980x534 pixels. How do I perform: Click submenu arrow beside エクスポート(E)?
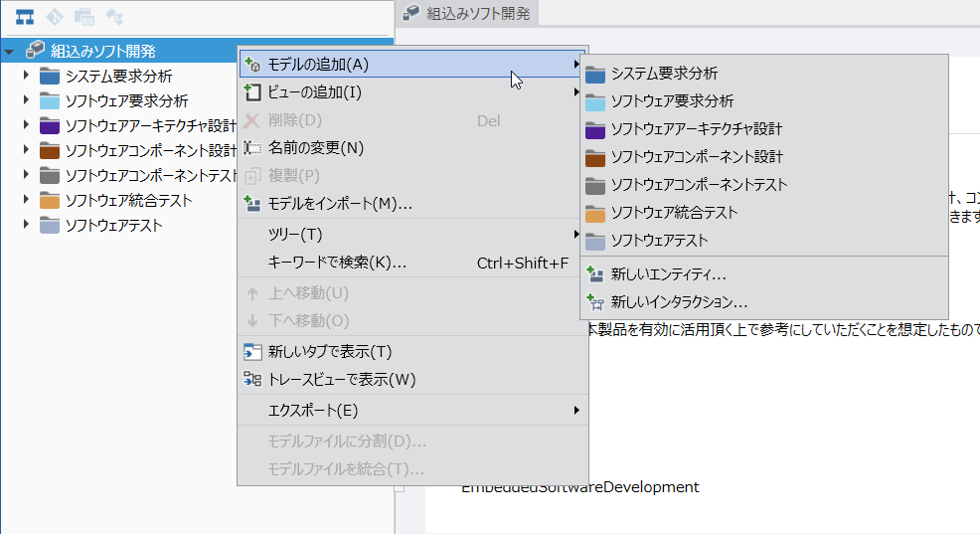tap(576, 410)
